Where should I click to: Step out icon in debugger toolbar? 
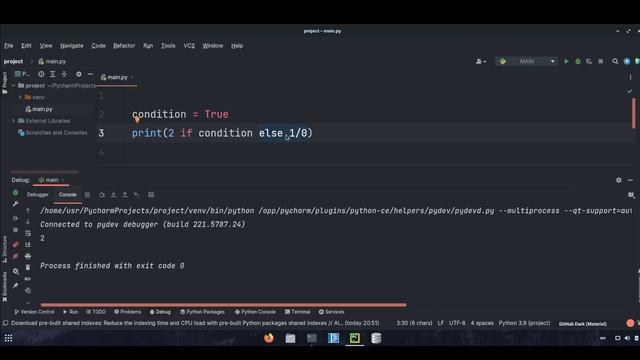pos(125,195)
